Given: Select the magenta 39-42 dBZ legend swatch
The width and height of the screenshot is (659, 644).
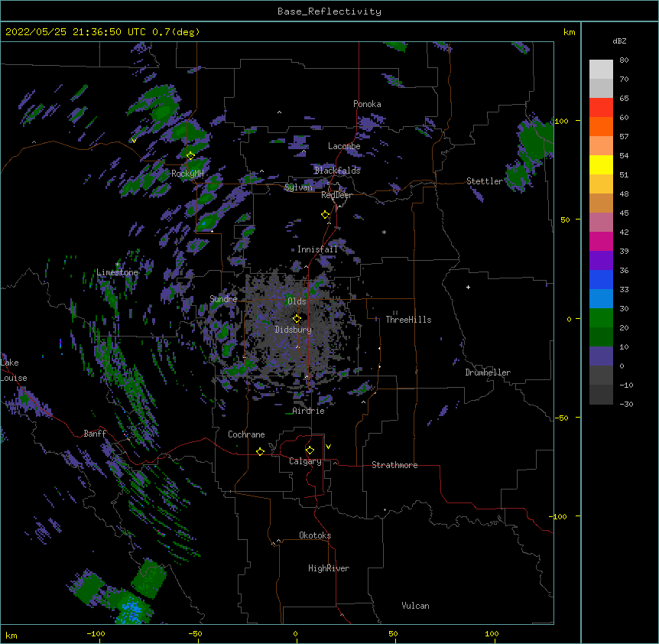Looking at the screenshot, I should pos(601,241).
